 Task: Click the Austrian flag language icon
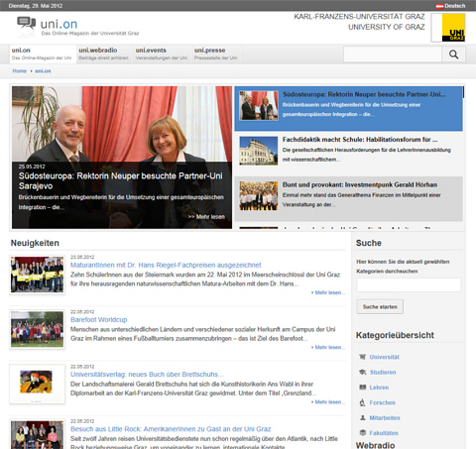(440, 6)
